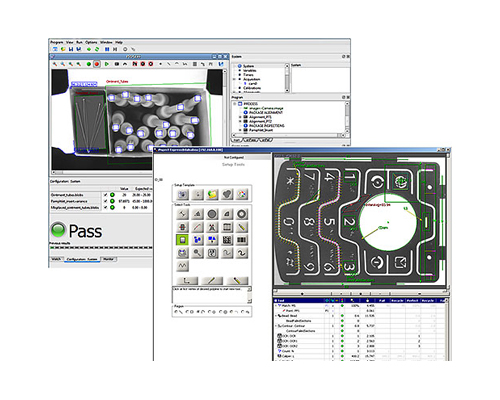Image resolution: width=500 pixels, height=400 pixels.
Task: Expand the Acquisition node in System tree
Action: coord(234,79)
